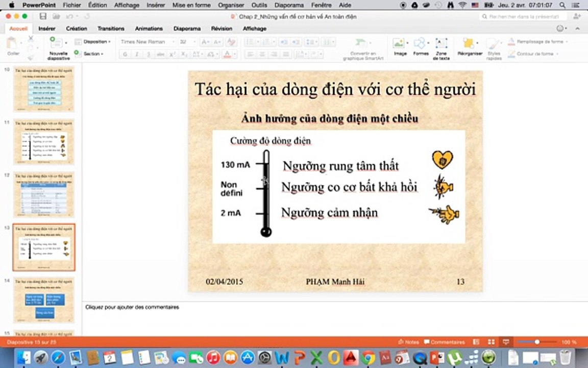Switch to the Transitions tab

coord(111,29)
